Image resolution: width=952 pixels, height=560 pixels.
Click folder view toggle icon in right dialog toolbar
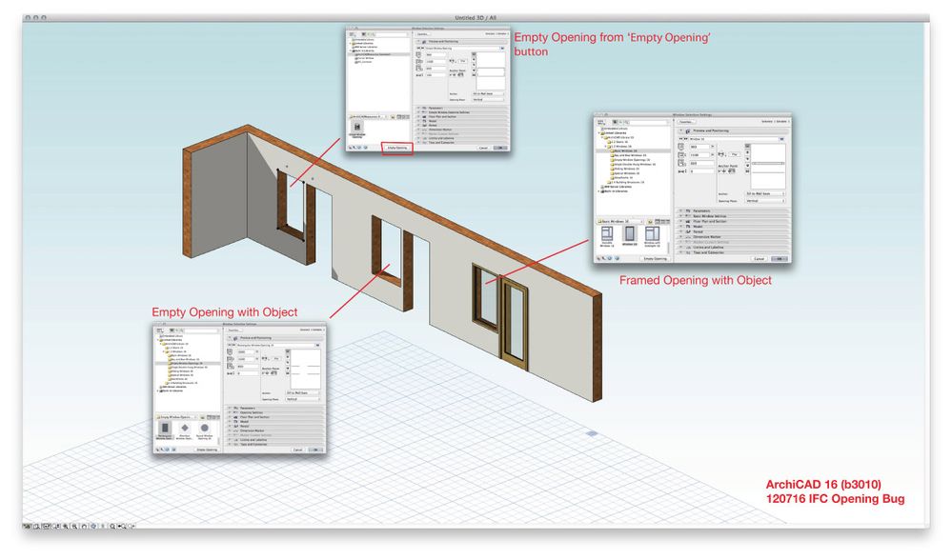[615, 122]
